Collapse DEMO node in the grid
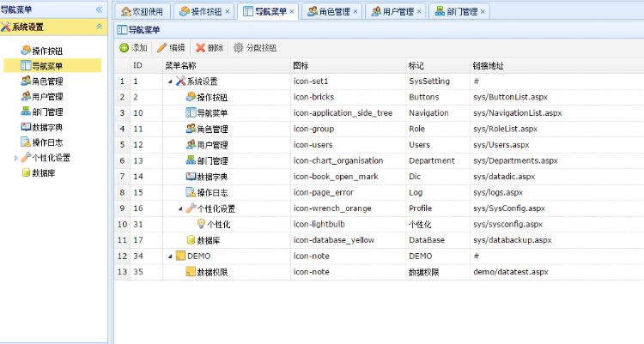Screen dimensions: 644x344 click(x=170, y=256)
